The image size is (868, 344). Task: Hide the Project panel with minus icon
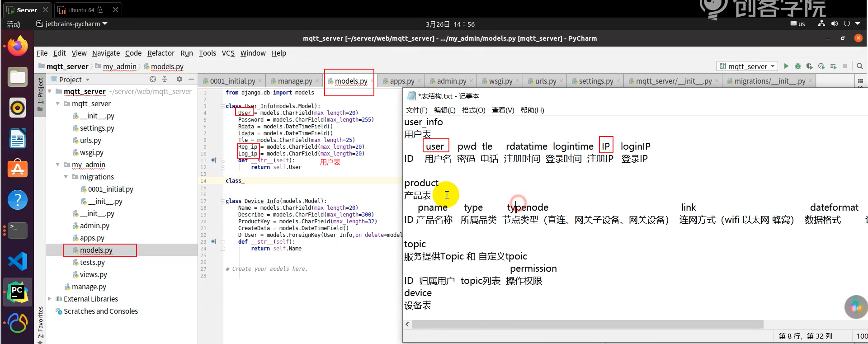[191, 79]
